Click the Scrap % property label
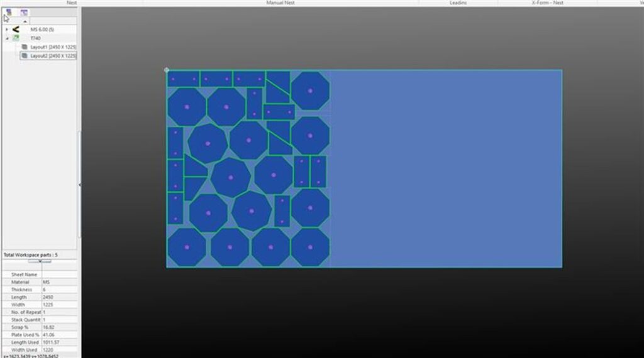644x358 pixels. pos(19,327)
